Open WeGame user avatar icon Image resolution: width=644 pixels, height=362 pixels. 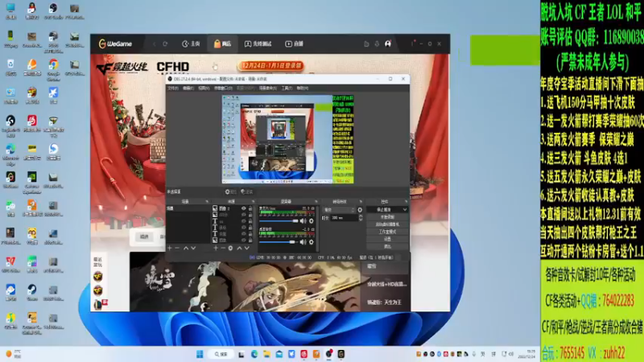[x=388, y=43]
